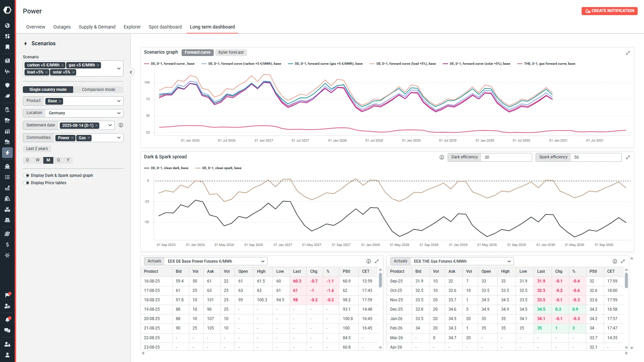Toggle legend DE D-1 clean dark base

click(166, 168)
